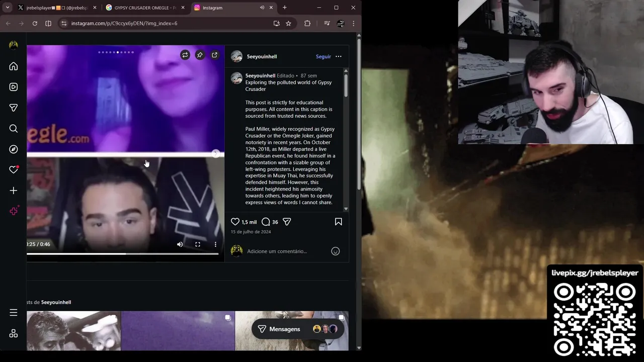The width and height of the screenshot is (644, 362).
Task: Open a new browser tab
Action: click(x=285, y=8)
